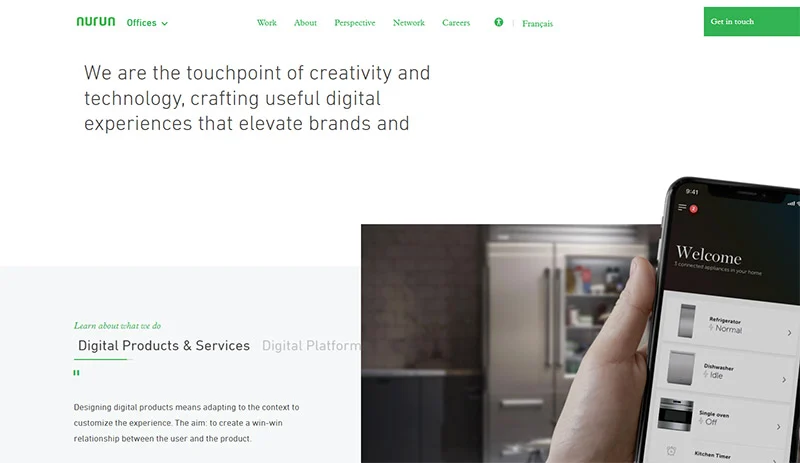Switch to Digital Products & Services tab
The width and height of the screenshot is (800, 463).
(x=164, y=346)
